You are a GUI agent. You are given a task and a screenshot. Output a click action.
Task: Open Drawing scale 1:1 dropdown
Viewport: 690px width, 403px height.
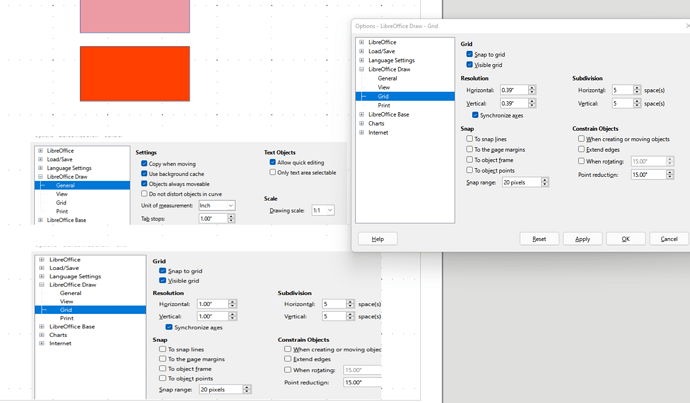click(x=323, y=210)
